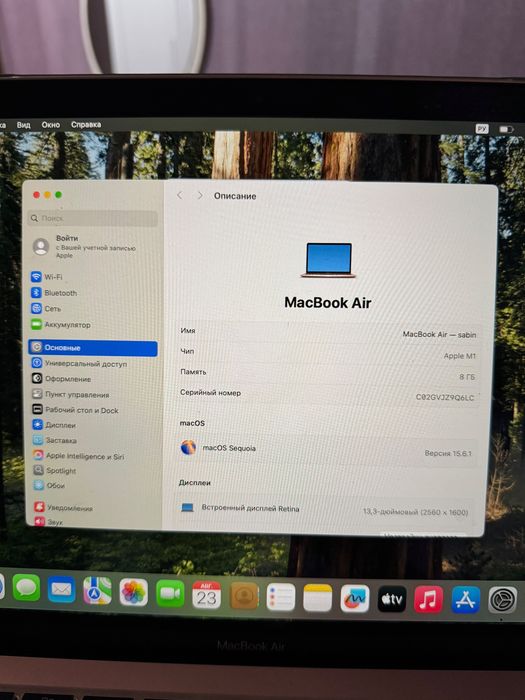The image size is (525, 700).
Task: Open System Settings from the Dock
Action: (x=503, y=600)
